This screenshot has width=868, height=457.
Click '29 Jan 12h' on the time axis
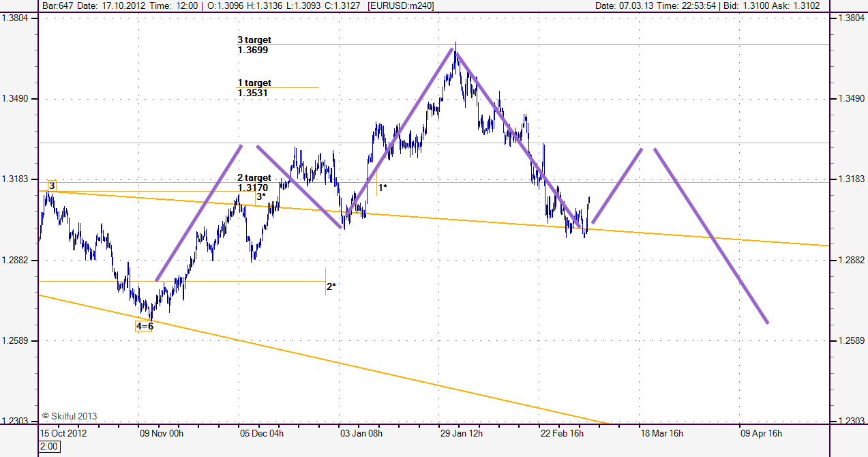click(x=461, y=432)
